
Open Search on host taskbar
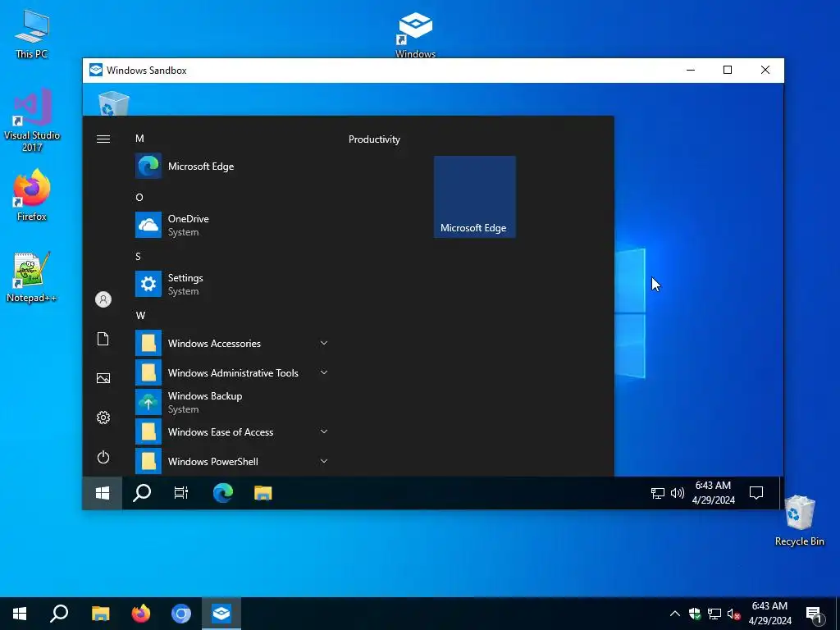point(59,614)
